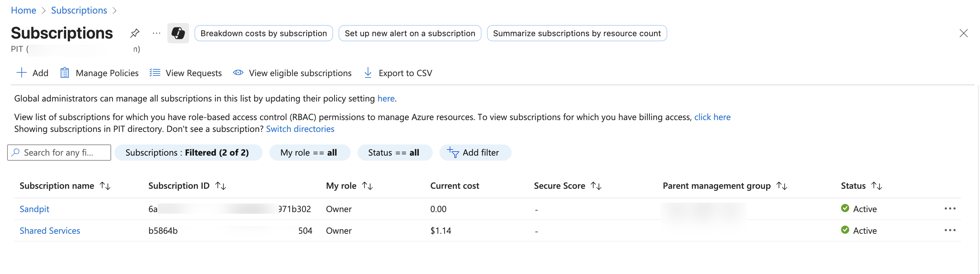
Task: Click the Active status icon for Shared Services
Action: (845, 230)
